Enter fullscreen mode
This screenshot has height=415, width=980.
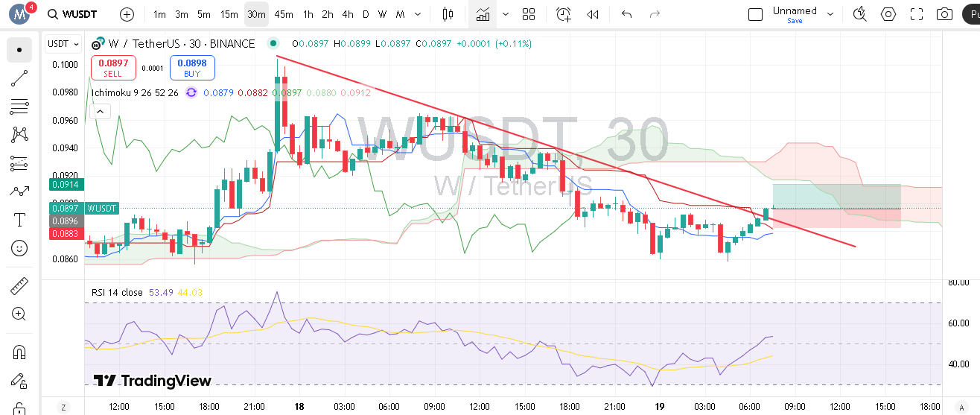[917, 14]
